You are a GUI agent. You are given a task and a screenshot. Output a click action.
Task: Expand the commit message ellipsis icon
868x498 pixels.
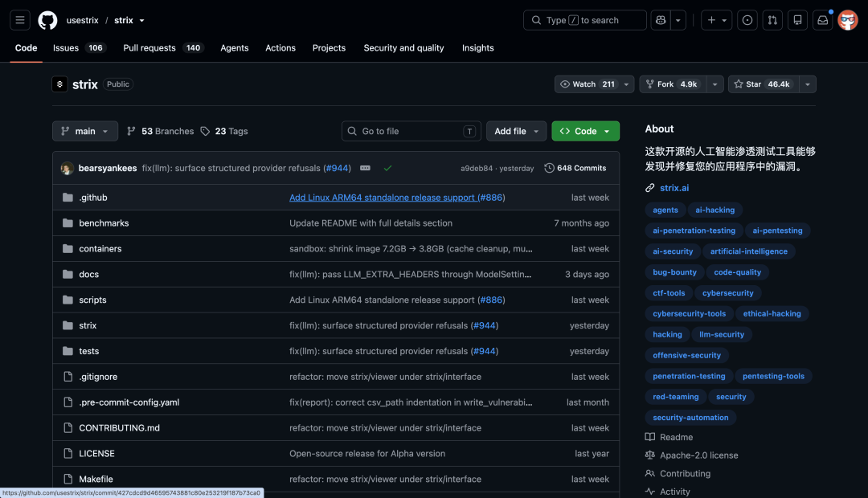[x=365, y=168]
